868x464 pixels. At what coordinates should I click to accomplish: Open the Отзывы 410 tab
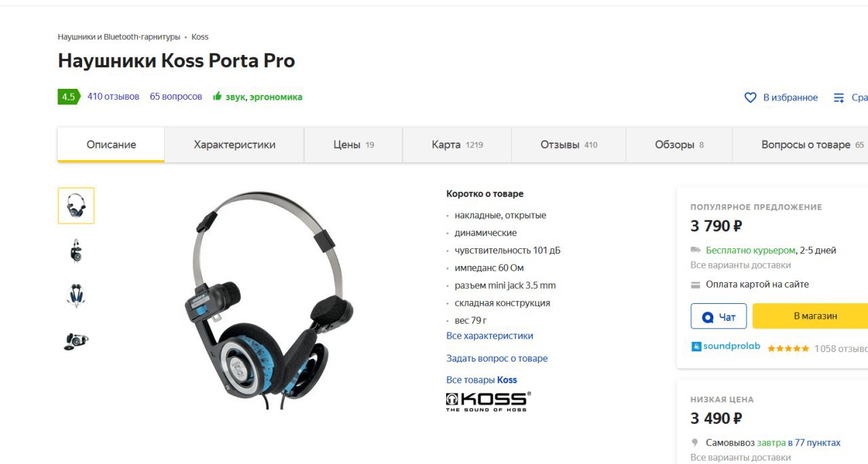coord(569,144)
